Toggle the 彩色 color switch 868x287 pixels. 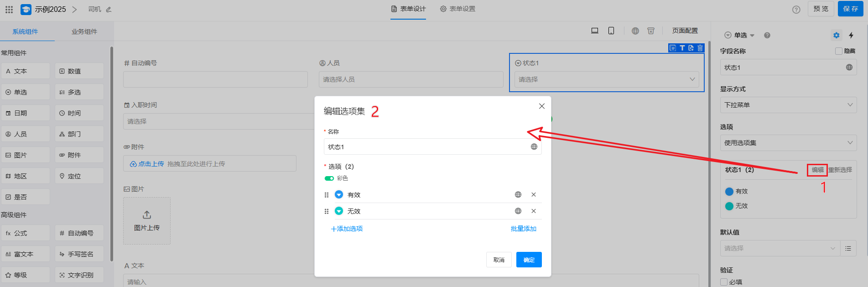click(x=329, y=178)
